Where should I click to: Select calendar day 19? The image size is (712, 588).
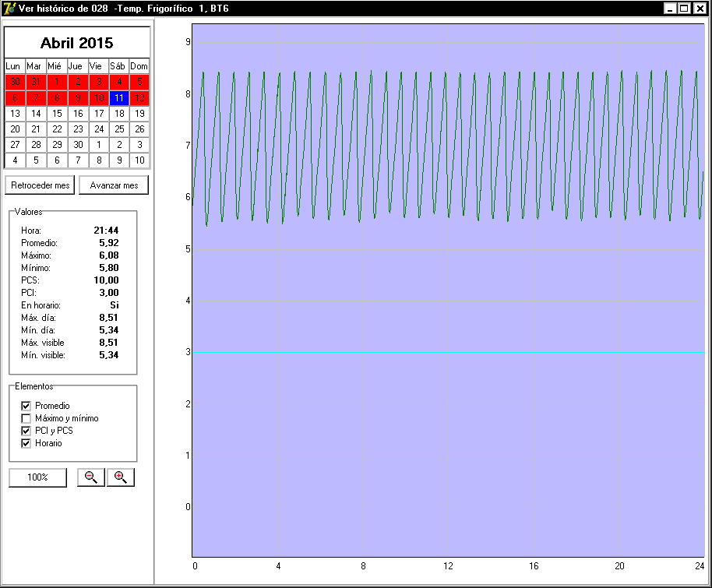[x=139, y=114]
